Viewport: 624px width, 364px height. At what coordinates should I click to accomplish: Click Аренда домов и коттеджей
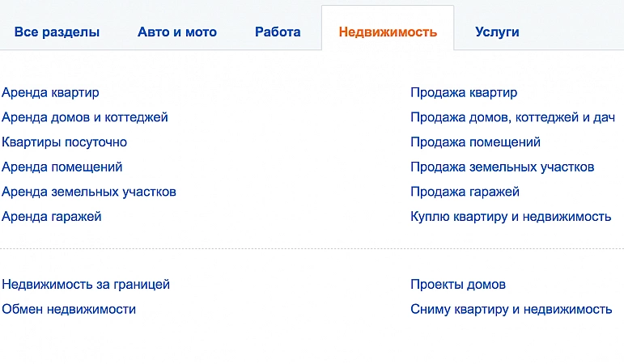pyautogui.click(x=85, y=117)
